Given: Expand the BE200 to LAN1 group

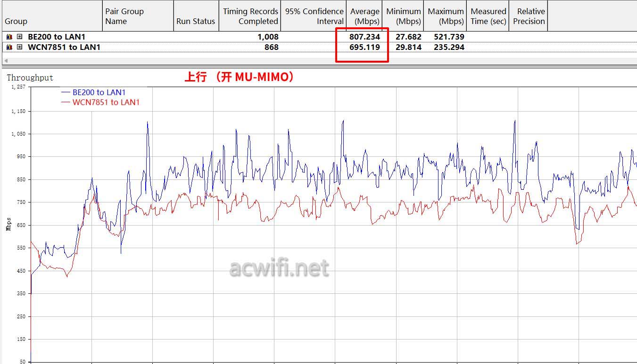Looking at the screenshot, I should tap(19, 37).
